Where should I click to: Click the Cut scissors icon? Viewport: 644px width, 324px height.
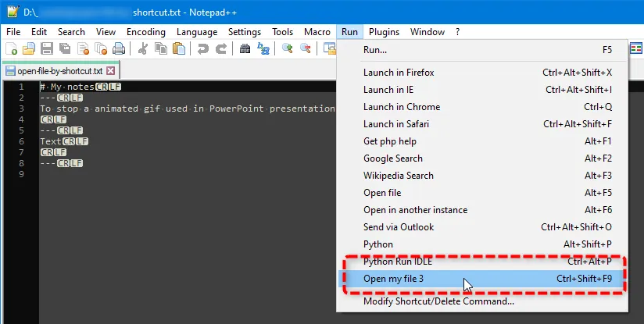tap(143, 49)
